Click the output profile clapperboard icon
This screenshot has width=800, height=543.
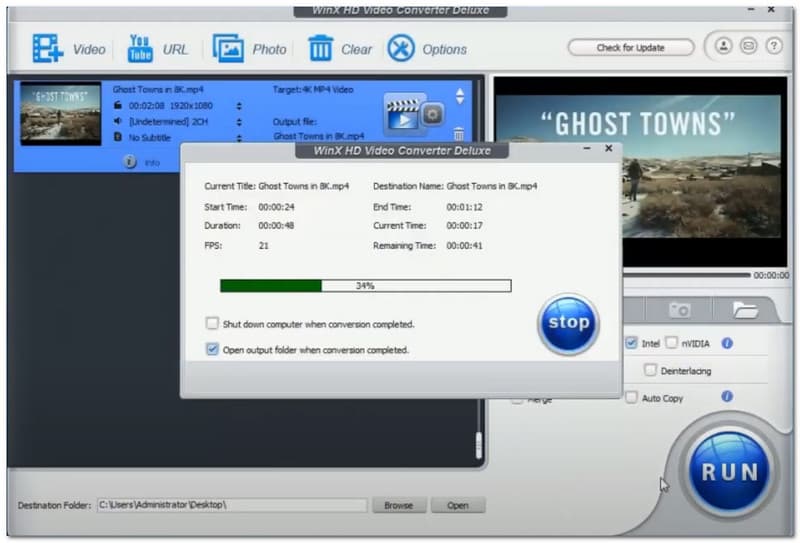tap(403, 115)
